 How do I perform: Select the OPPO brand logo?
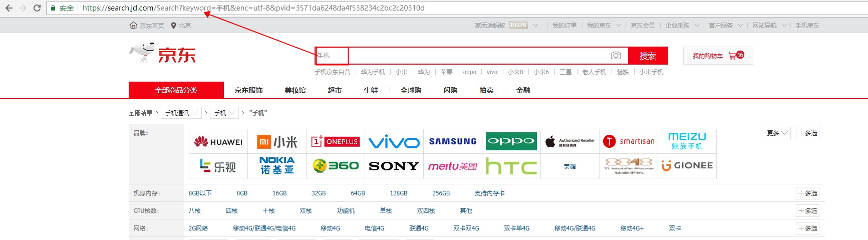tap(511, 141)
